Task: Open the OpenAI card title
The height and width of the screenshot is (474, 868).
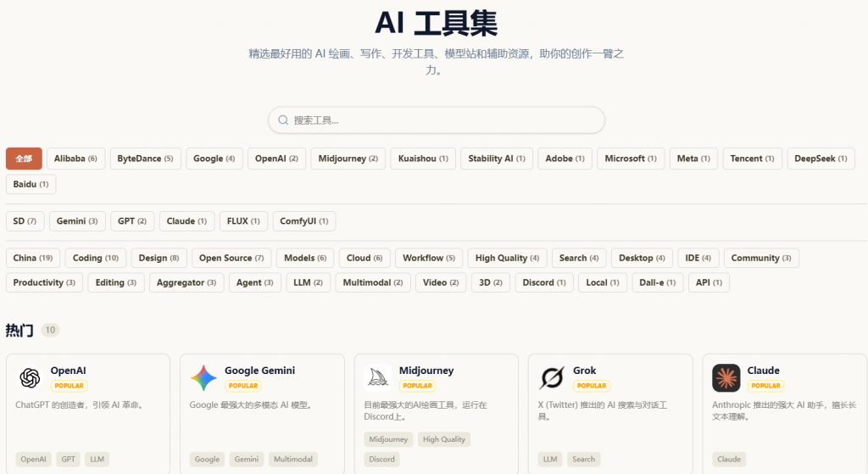Action: tap(68, 371)
